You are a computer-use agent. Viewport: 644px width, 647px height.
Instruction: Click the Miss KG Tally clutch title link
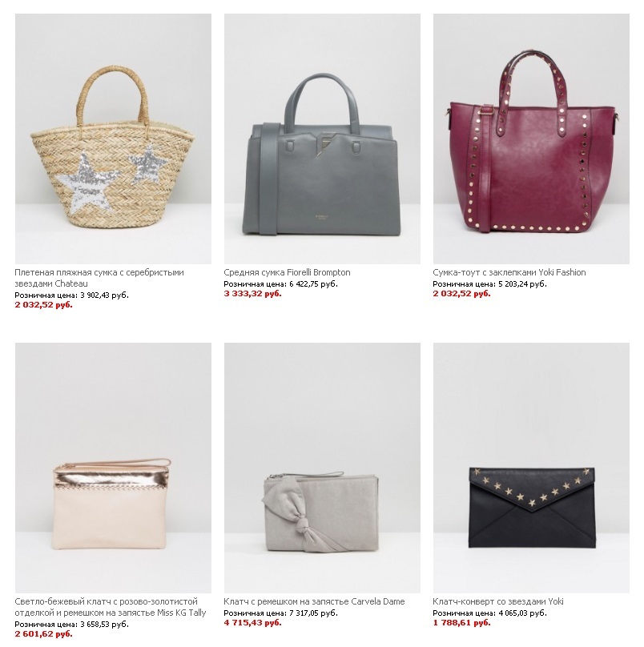click(x=111, y=607)
